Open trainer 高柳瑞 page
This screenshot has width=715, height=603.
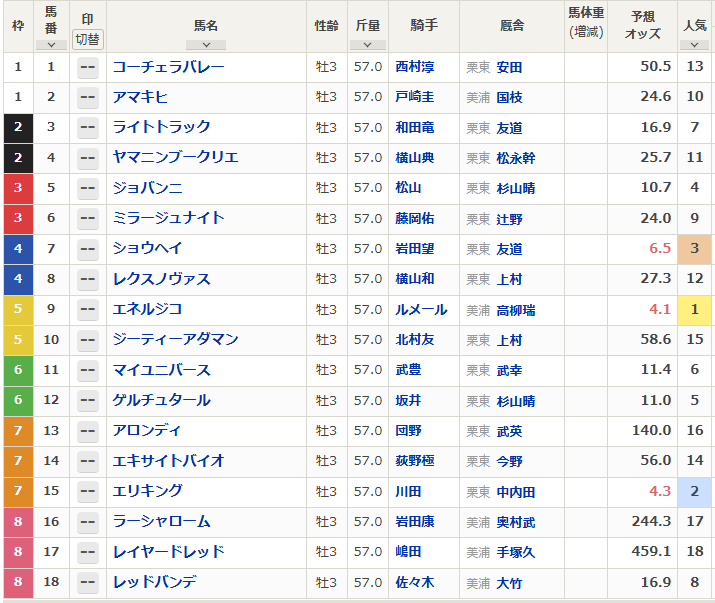click(515, 311)
